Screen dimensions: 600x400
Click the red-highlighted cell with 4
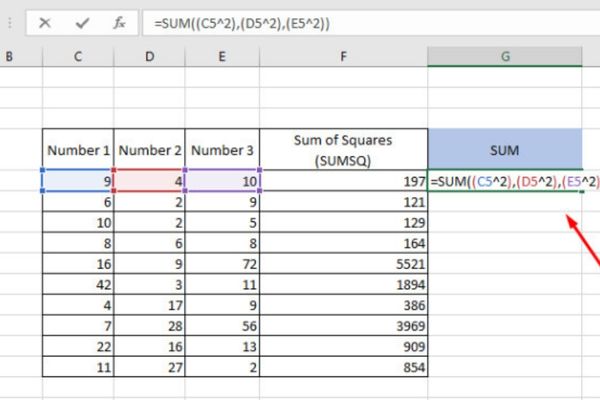[x=149, y=180]
